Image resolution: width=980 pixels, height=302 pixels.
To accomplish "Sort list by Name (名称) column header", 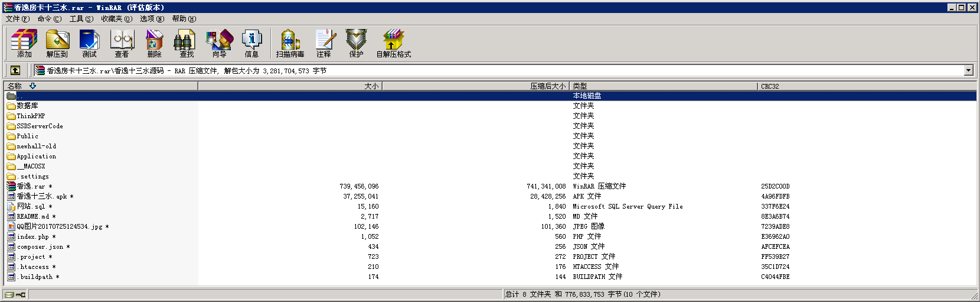I will tap(100, 86).
